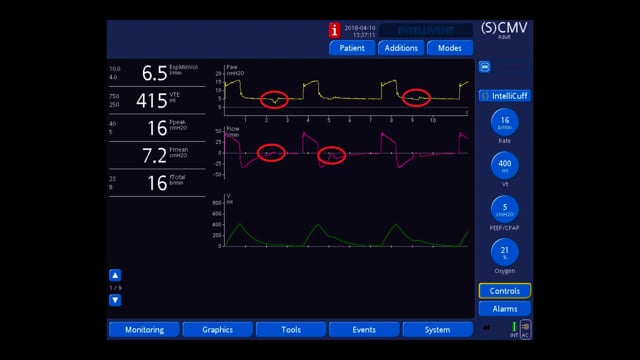
Task: Open the System tab
Action: [x=437, y=329]
